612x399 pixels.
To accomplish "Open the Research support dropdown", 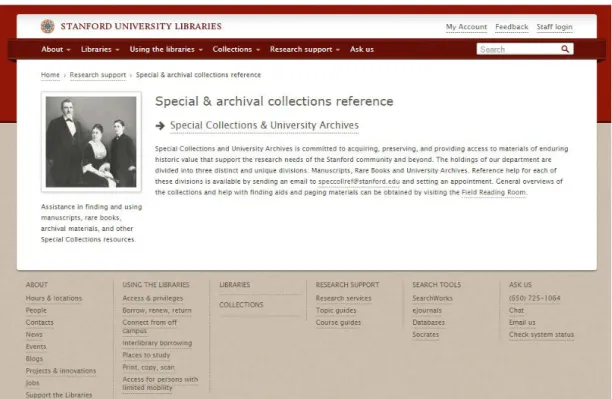I will [305, 49].
